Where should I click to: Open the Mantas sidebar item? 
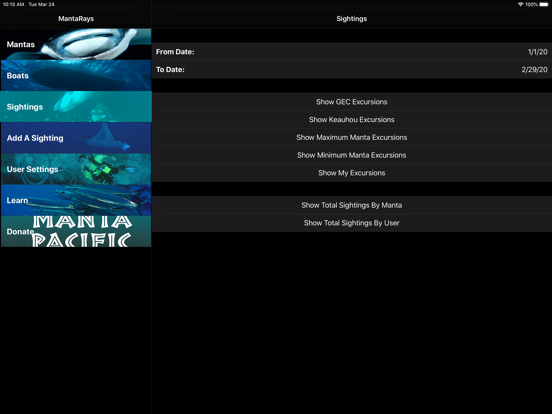(76, 44)
